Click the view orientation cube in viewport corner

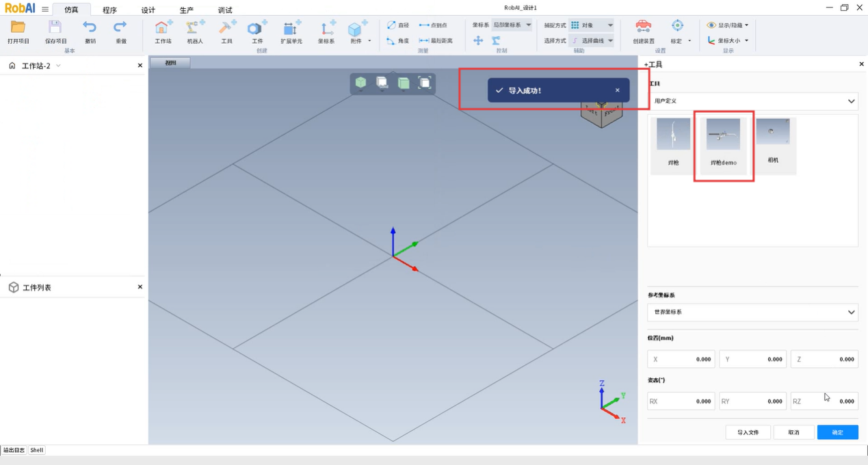click(x=602, y=113)
